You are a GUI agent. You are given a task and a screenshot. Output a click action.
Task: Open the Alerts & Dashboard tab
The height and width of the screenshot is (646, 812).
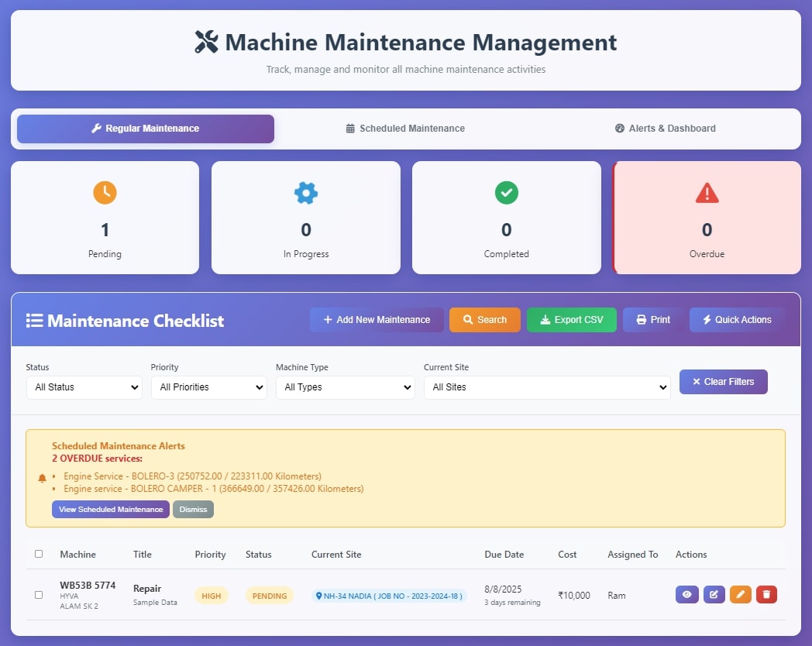tap(665, 129)
